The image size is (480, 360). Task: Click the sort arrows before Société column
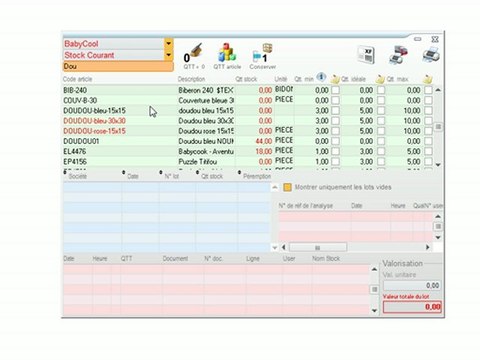click(65, 172)
